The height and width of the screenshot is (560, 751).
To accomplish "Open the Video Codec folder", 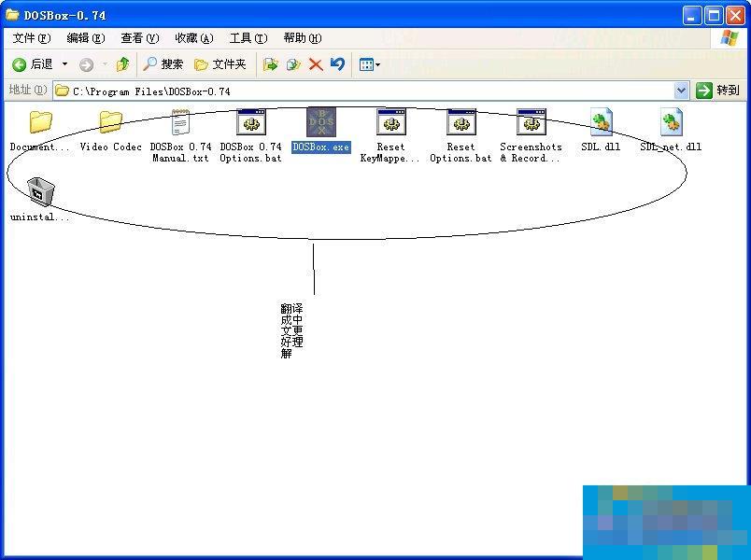I will 110,124.
